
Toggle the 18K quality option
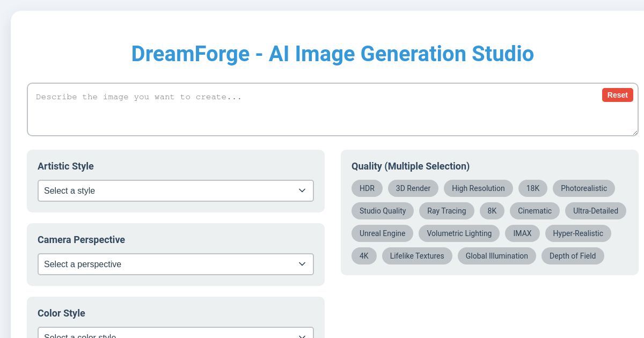[532, 188]
